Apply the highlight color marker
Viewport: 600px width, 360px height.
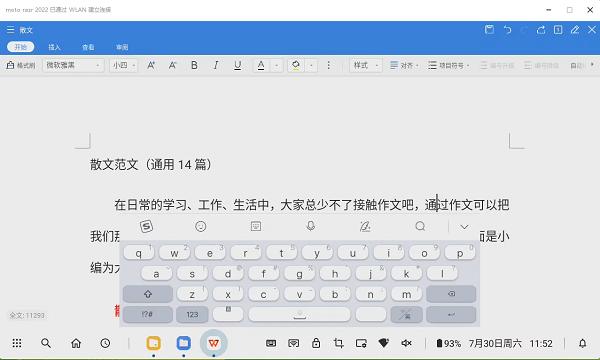pyautogui.click(x=296, y=65)
